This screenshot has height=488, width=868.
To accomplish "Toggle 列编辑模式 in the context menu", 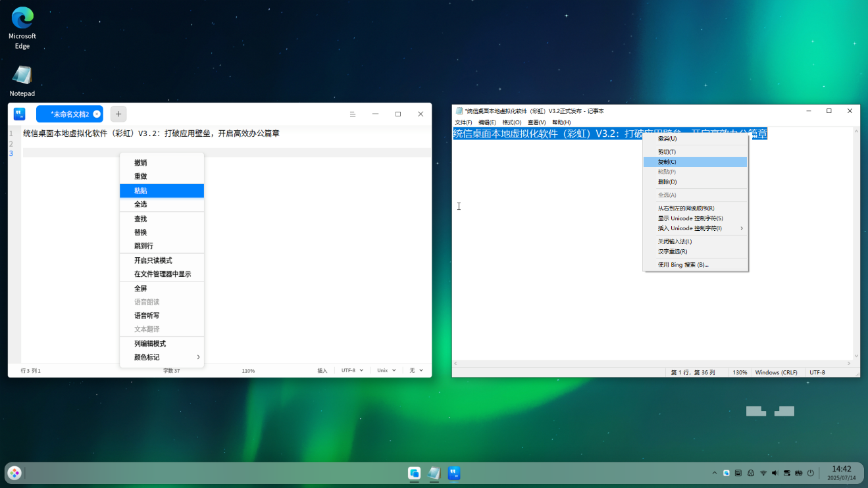I will pos(150,343).
